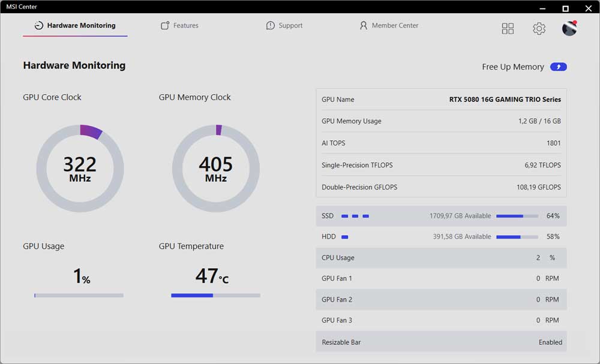This screenshot has width=600, height=364.
Task: Click the CPU Usage row label
Action: coord(338,258)
